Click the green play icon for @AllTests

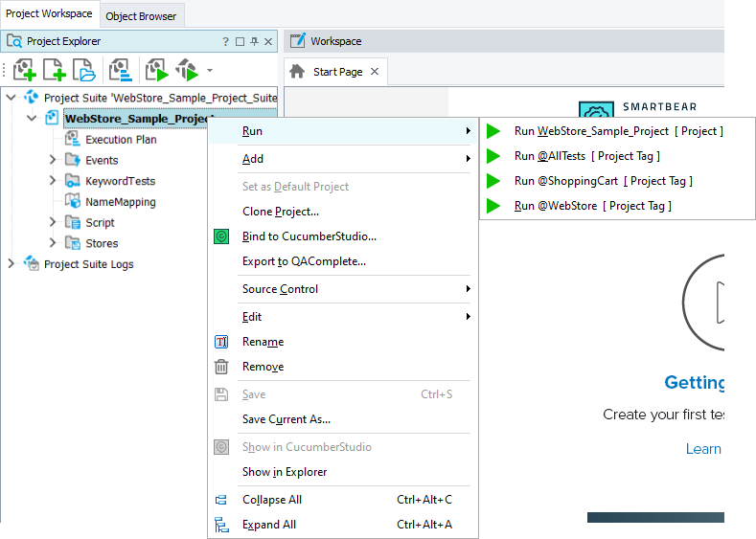tap(493, 156)
